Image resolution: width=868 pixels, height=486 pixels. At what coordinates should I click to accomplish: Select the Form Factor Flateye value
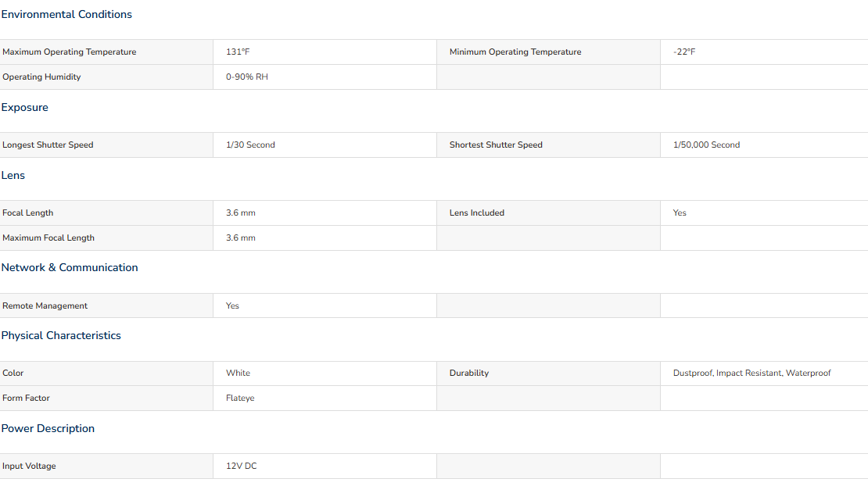(240, 398)
